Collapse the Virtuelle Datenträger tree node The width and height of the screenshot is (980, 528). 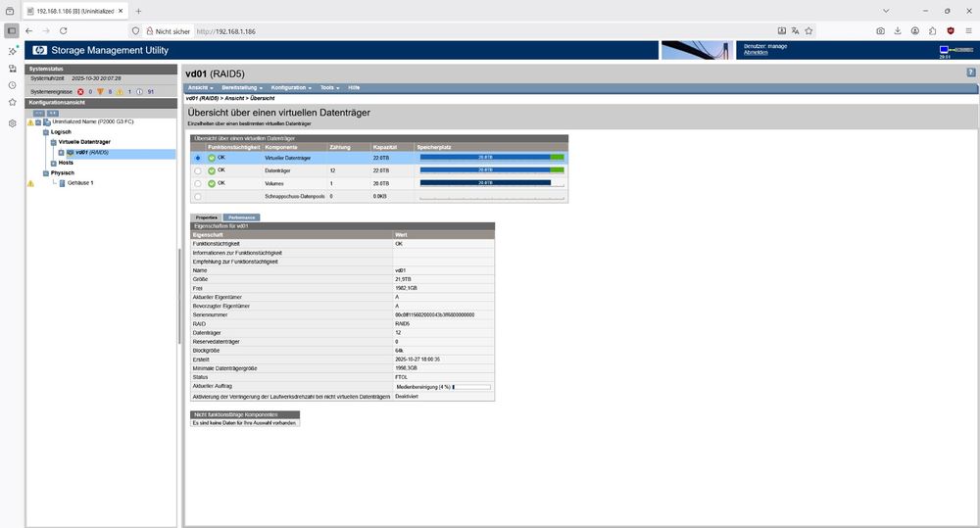(x=53, y=142)
